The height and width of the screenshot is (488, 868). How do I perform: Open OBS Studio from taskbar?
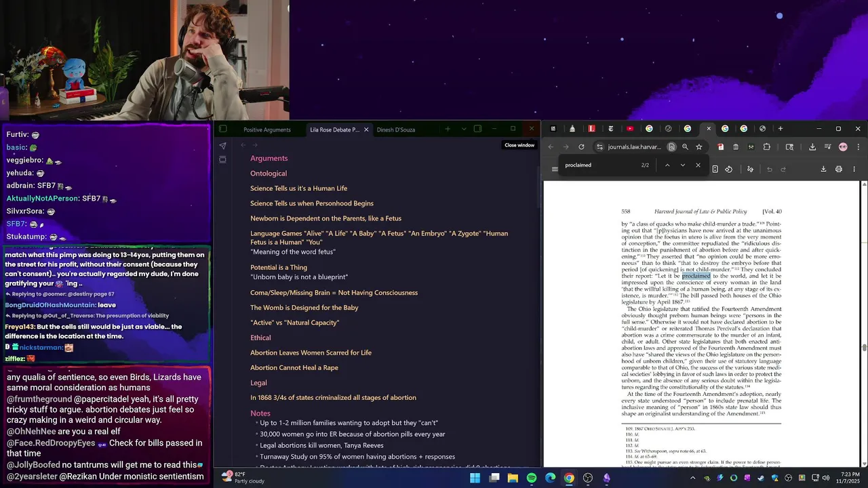point(588,478)
